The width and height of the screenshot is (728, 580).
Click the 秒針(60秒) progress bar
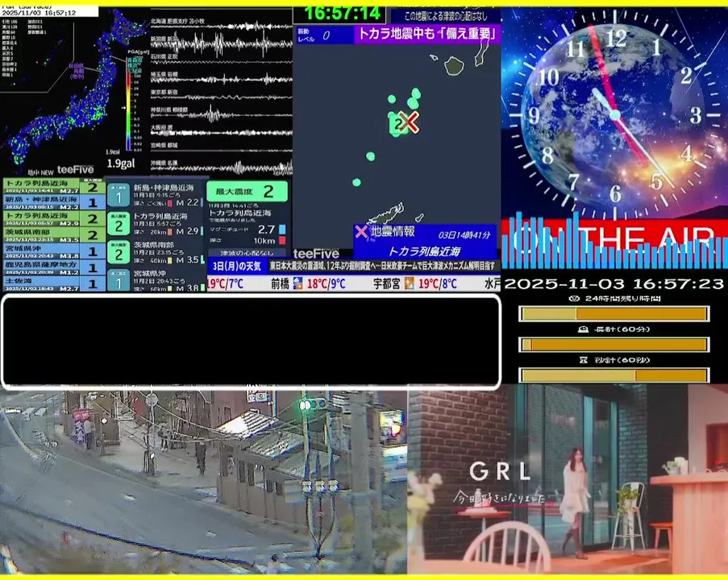[x=614, y=375]
